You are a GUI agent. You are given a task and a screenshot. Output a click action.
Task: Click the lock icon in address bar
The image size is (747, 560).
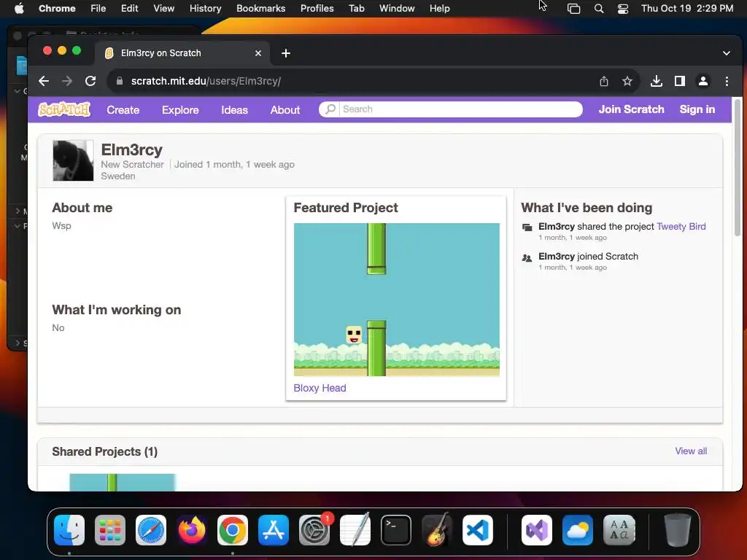tap(120, 81)
